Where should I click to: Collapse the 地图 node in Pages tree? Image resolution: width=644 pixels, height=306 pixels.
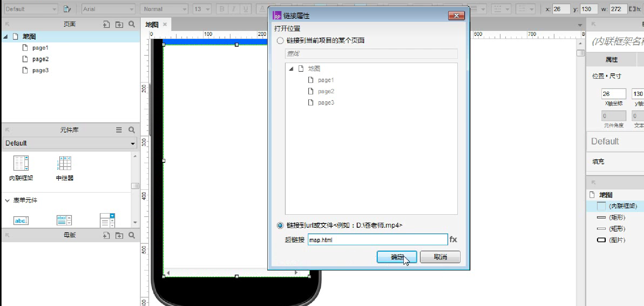pyautogui.click(x=6, y=37)
